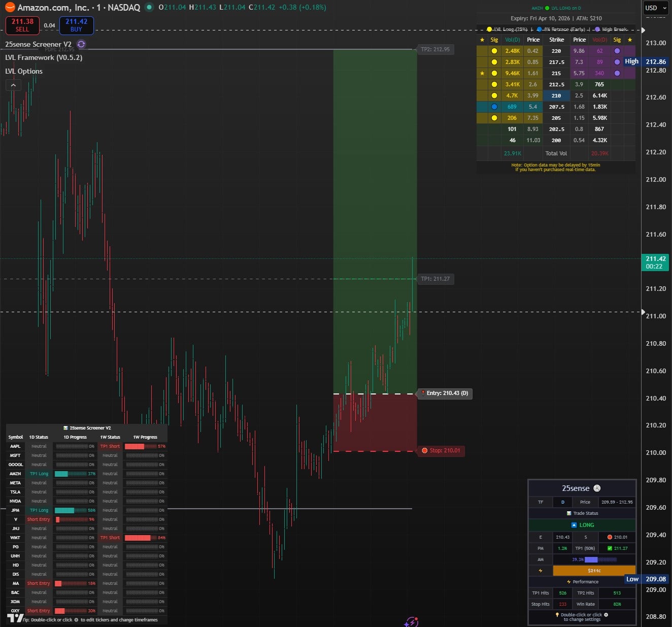Click the TP2: 212.95 level label
This screenshot has width=672, height=627.
pos(435,49)
